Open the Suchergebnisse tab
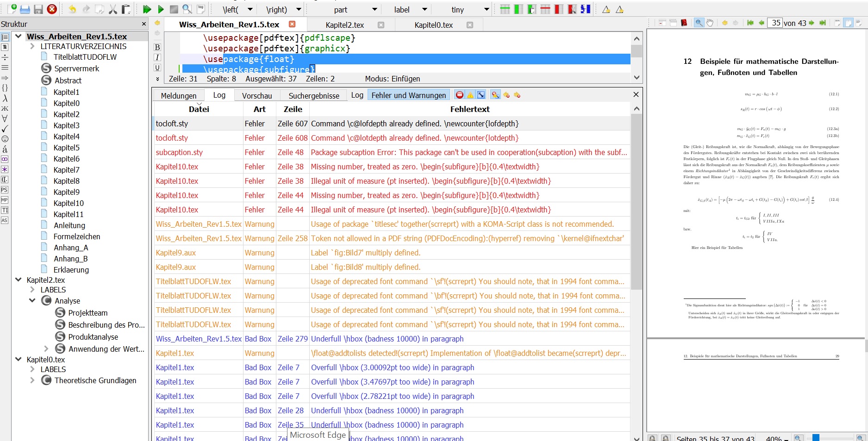The width and height of the screenshot is (868, 441). [x=314, y=95]
